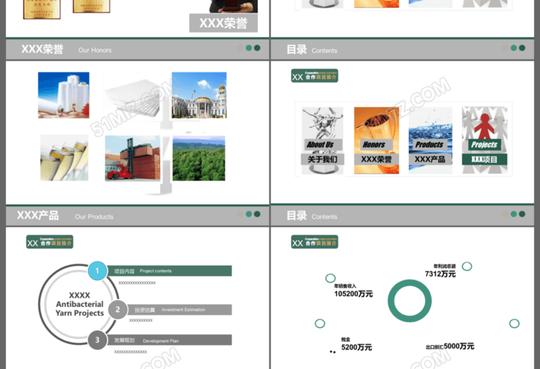Open the orange Honors XXX荣誉 card

pyautogui.click(x=376, y=140)
